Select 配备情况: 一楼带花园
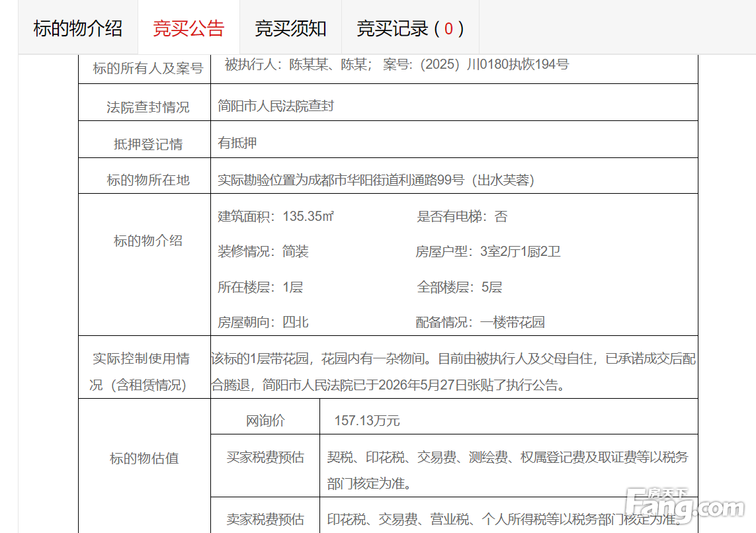 480,322
